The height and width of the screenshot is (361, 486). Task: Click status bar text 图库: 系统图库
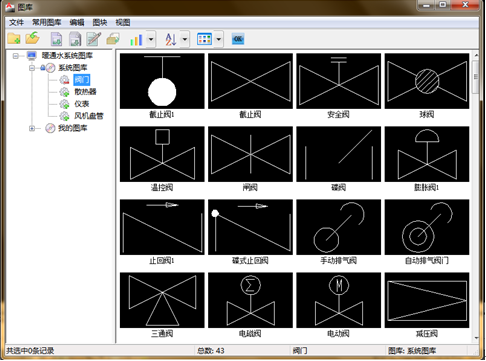(412, 351)
